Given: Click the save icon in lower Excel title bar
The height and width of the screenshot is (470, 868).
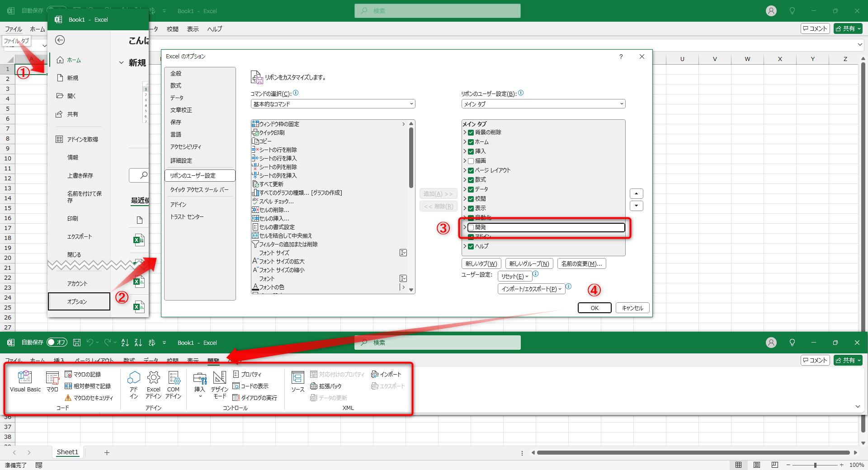Looking at the screenshot, I should [x=77, y=343].
